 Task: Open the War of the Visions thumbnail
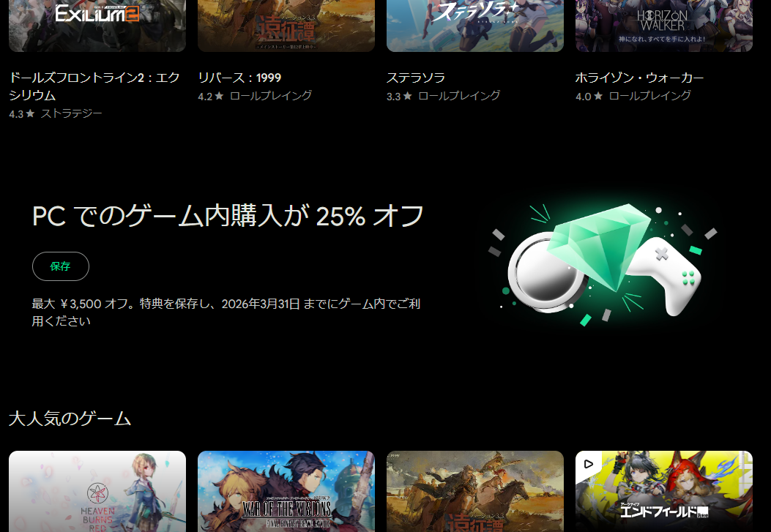(286, 491)
